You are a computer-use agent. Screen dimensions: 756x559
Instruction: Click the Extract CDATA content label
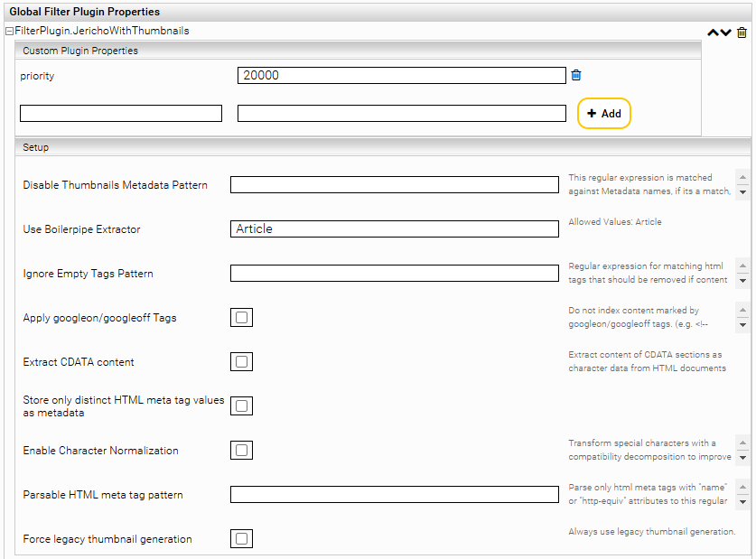point(79,362)
